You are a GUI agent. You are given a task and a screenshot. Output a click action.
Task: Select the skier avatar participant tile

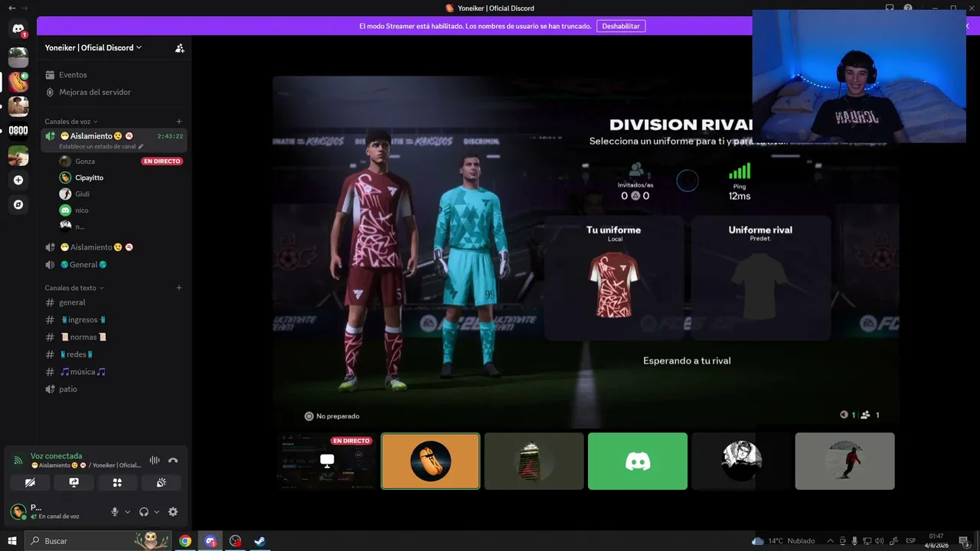[x=844, y=461]
